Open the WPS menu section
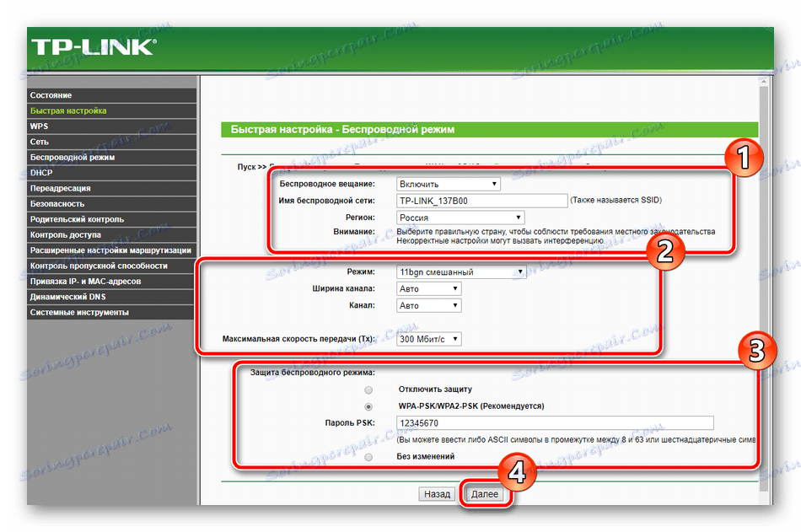This screenshot has height=532, width=801. click(111, 126)
